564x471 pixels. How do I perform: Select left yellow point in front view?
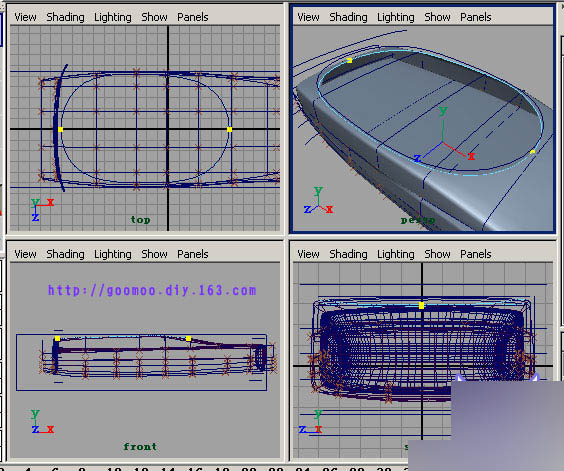tap(58, 339)
